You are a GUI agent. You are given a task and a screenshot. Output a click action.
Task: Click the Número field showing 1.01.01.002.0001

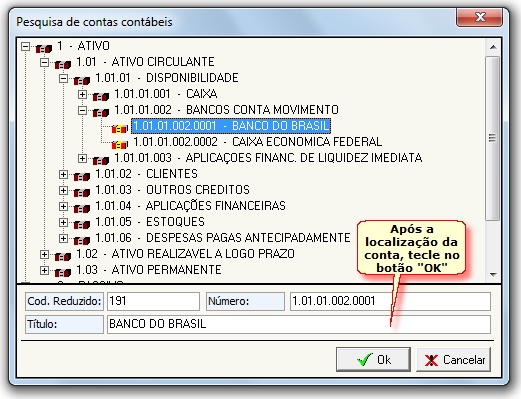[x=390, y=301]
